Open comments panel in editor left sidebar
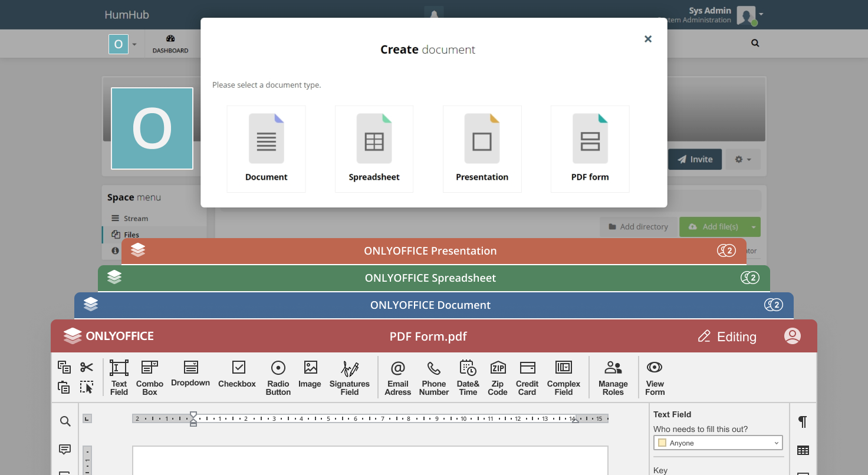 (x=65, y=450)
